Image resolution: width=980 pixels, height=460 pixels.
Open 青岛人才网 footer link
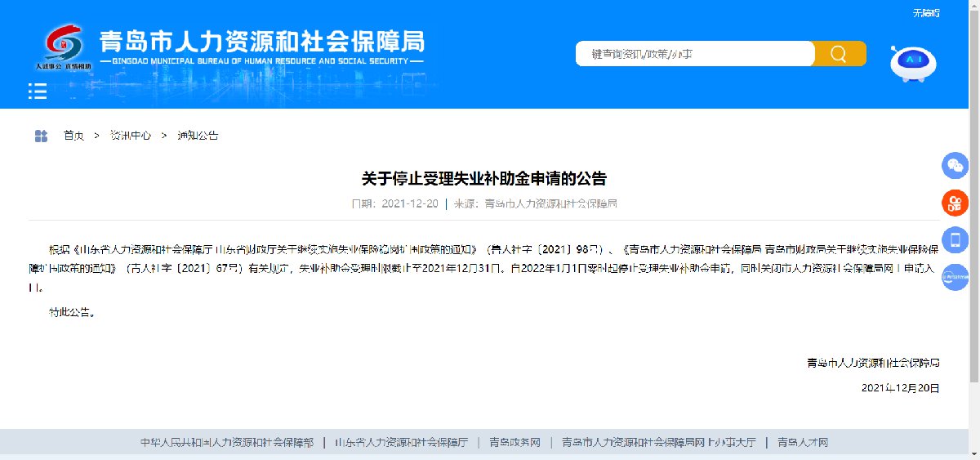803,442
